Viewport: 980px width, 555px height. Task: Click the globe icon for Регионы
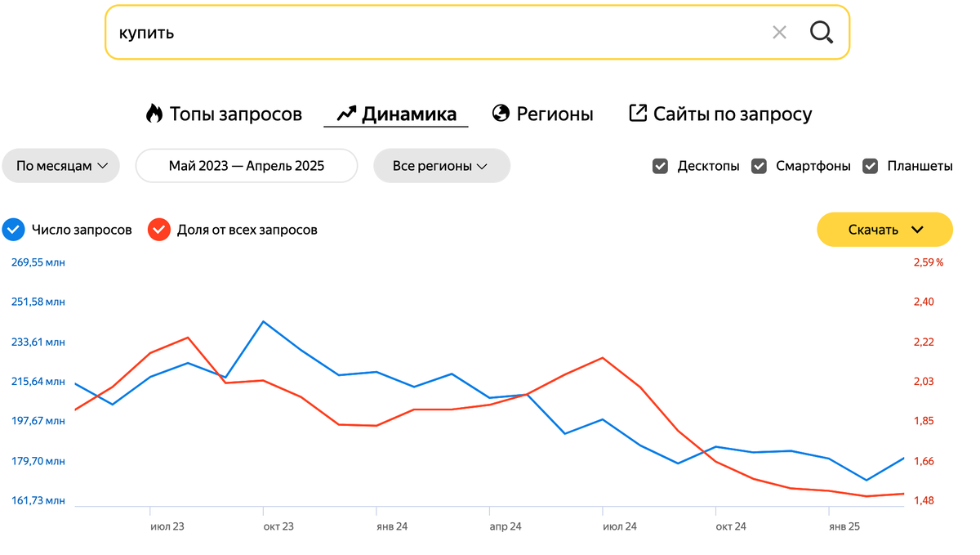[501, 114]
